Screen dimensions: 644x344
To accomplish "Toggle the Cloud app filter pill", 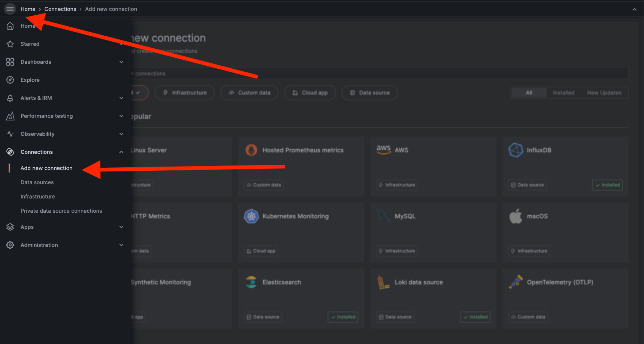I will [309, 93].
